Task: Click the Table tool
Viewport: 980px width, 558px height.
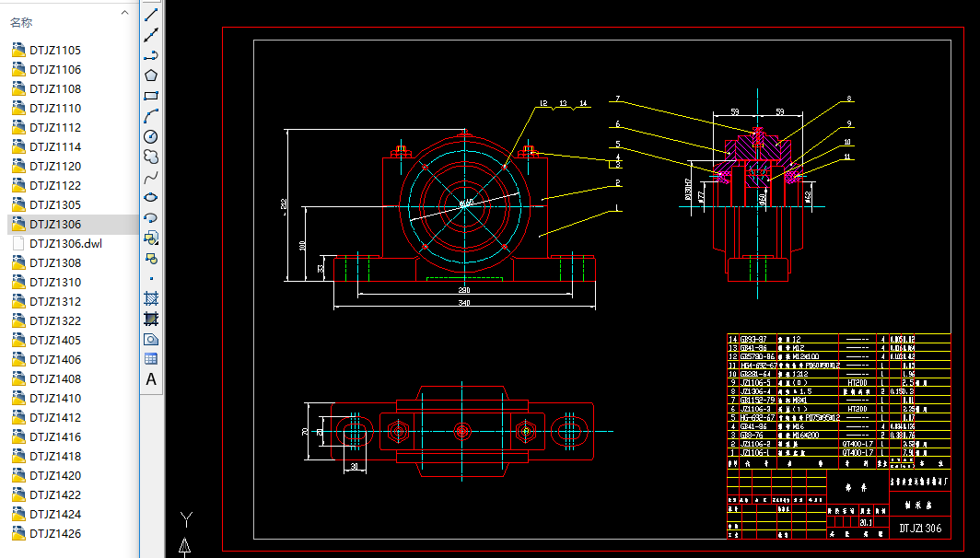Action: coord(151,359)
